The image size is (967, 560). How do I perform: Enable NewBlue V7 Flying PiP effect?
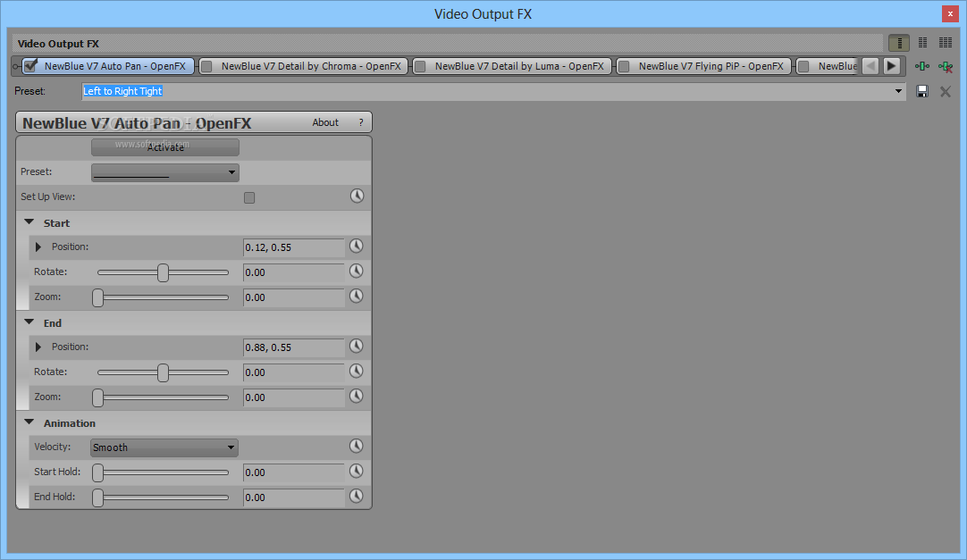tap(624, 66)
